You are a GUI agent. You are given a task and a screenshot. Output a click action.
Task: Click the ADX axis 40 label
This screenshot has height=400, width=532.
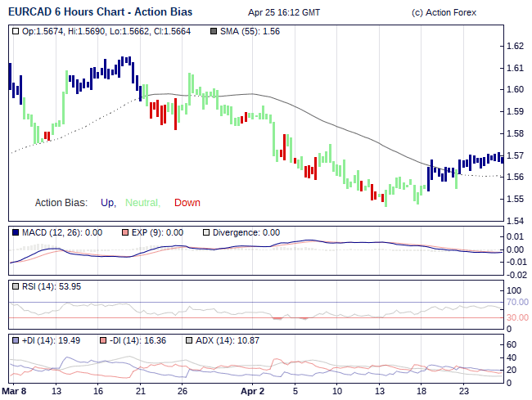click(512, 357)
